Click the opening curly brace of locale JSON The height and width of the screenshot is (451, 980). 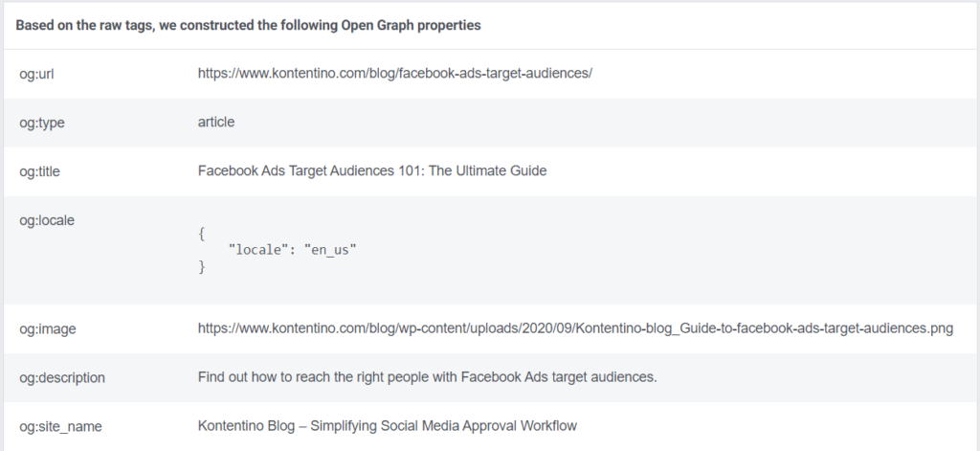click(x=202, y=231)
